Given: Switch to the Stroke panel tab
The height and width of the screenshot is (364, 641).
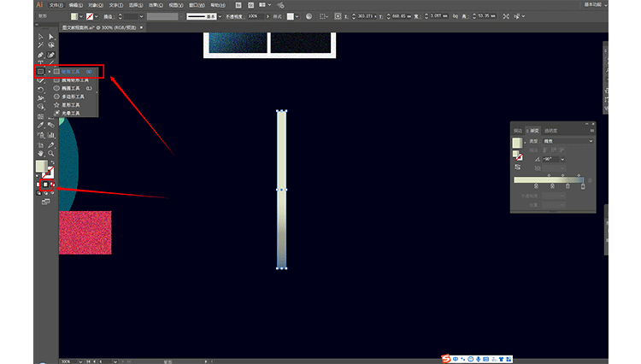Looking at the screenshot, I should coord(518,130).
